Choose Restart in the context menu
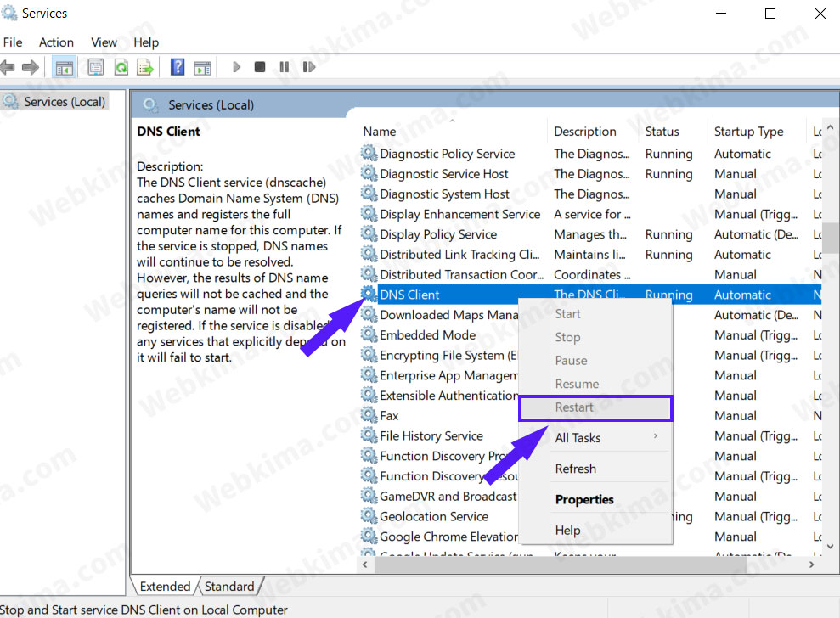Viewport: 840px width, 618px height. [595, 408]
